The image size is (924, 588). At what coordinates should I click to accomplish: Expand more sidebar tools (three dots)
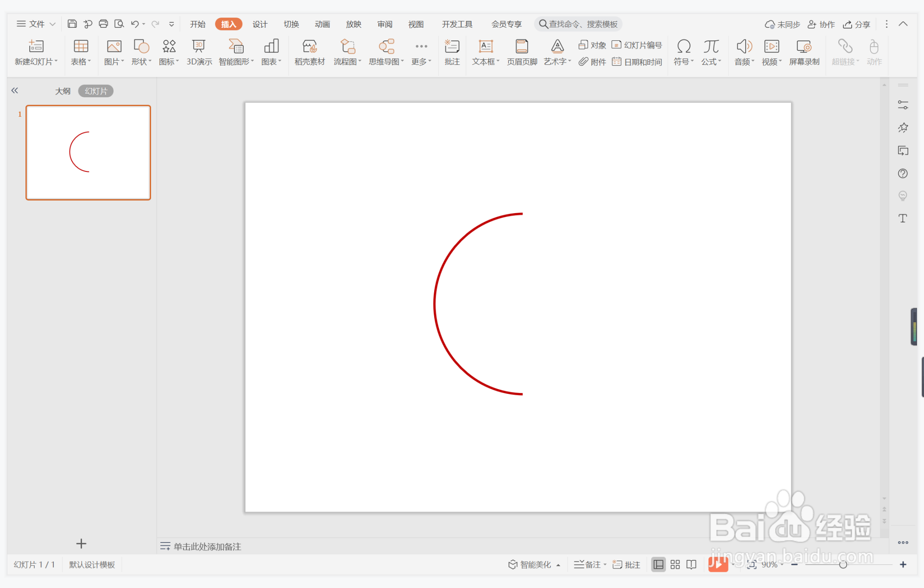(903, 542)
